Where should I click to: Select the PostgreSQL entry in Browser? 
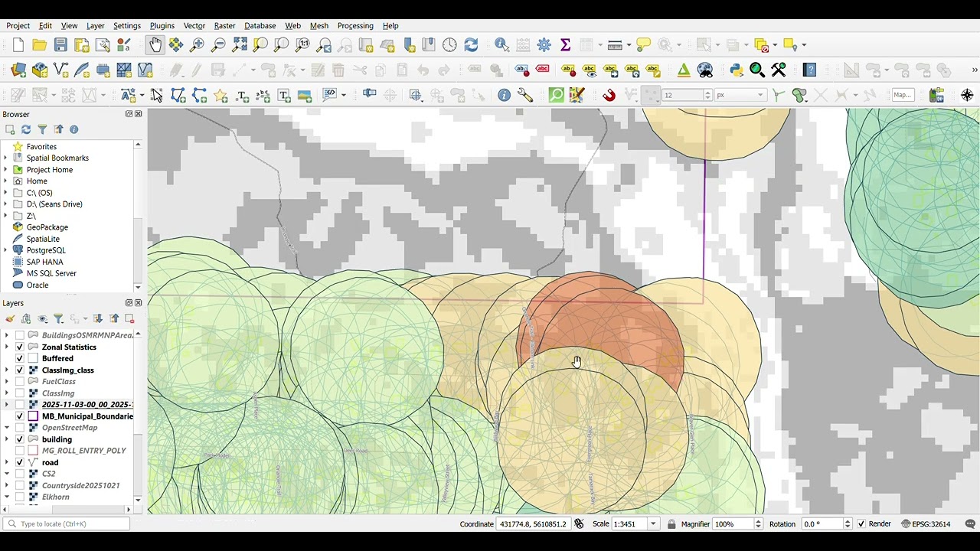point(46,250)
